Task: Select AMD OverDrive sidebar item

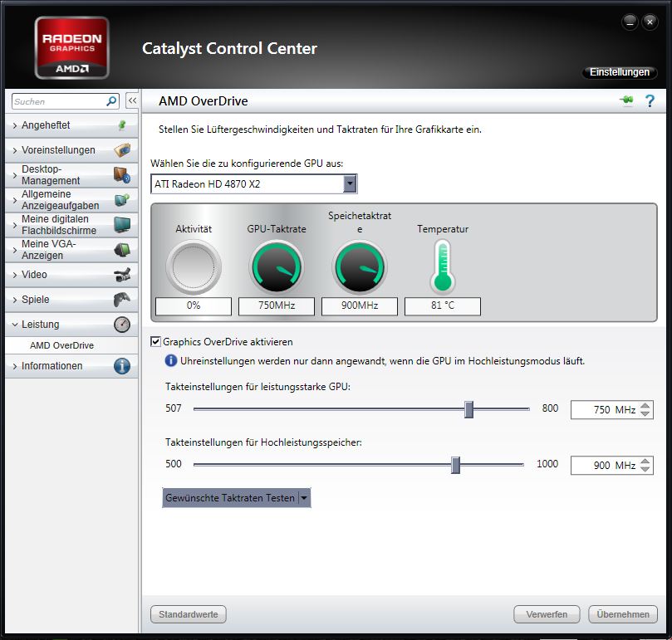Action: click(71, 345)
